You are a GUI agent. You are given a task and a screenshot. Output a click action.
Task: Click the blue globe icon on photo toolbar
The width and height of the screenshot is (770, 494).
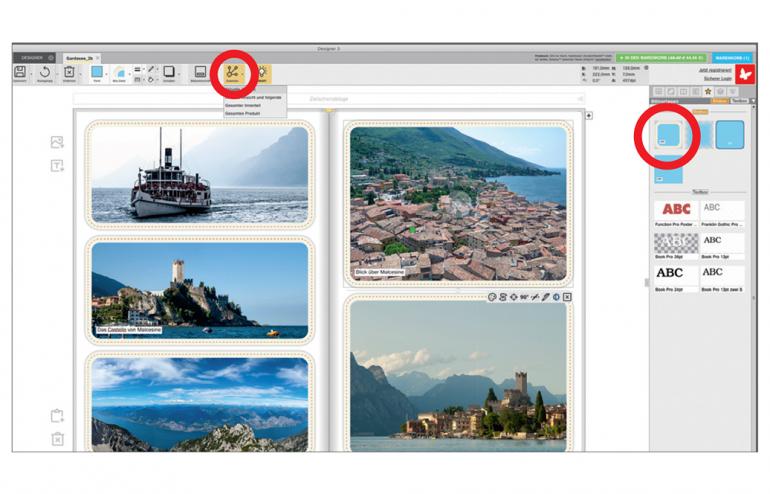(556, 297)
